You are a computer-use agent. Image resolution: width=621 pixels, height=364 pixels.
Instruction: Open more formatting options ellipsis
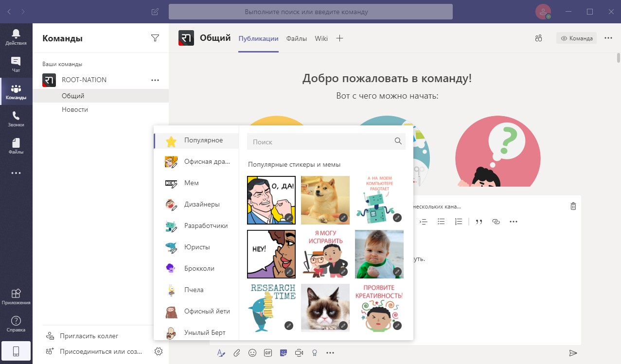[514, 222]
